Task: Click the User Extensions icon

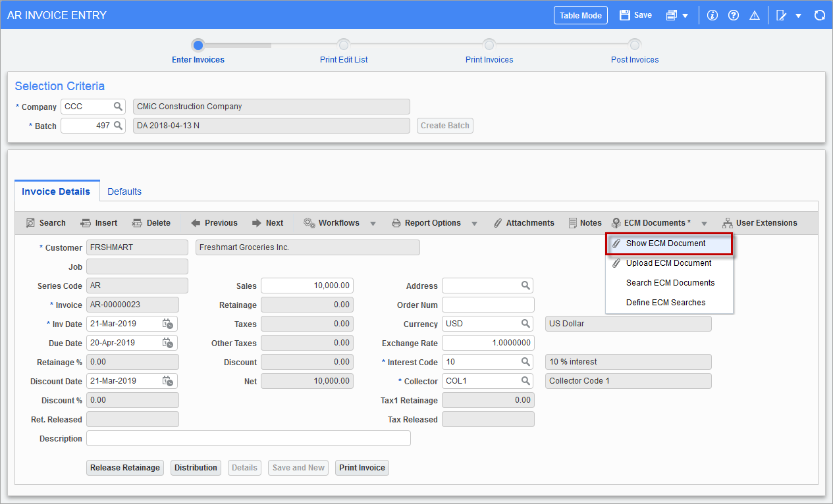Action: click(x=727, y=222)
